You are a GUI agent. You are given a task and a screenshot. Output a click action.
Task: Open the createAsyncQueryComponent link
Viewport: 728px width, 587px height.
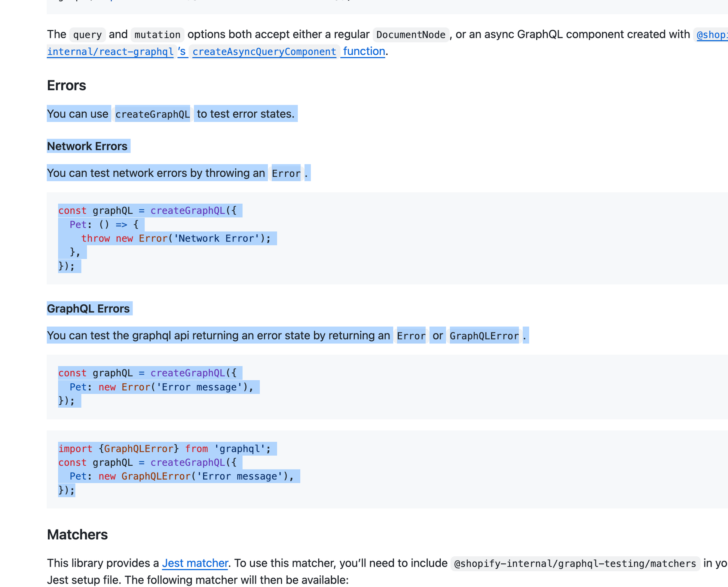(x=264, y=51)
